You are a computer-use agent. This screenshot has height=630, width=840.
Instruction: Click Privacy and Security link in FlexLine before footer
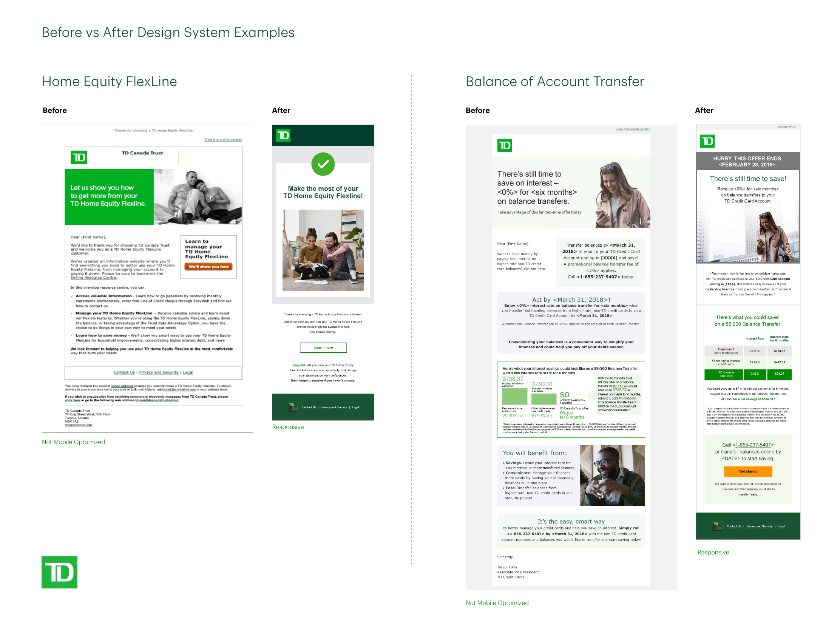(159, 372)
